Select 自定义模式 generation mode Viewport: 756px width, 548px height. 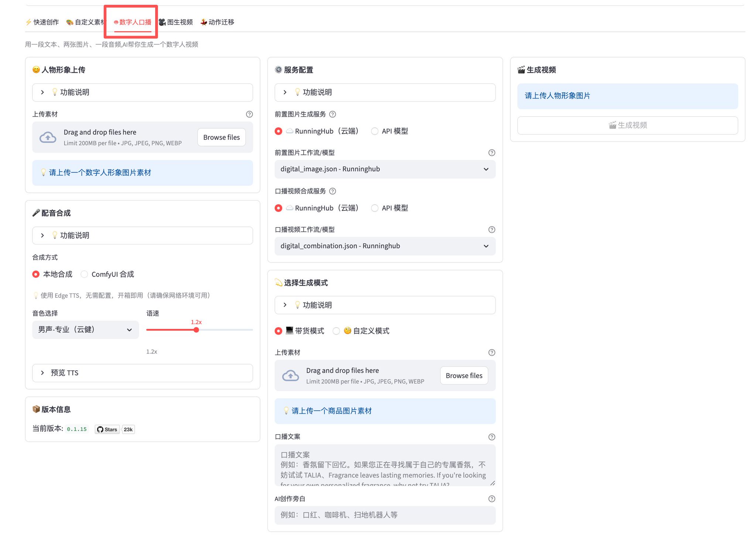click(x=361, y=331)
